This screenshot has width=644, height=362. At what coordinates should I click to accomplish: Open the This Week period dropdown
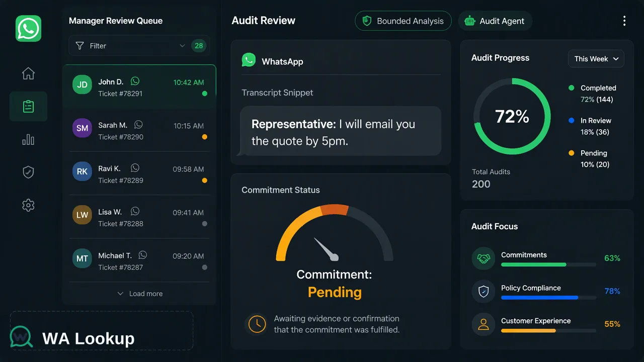point(596,59)
